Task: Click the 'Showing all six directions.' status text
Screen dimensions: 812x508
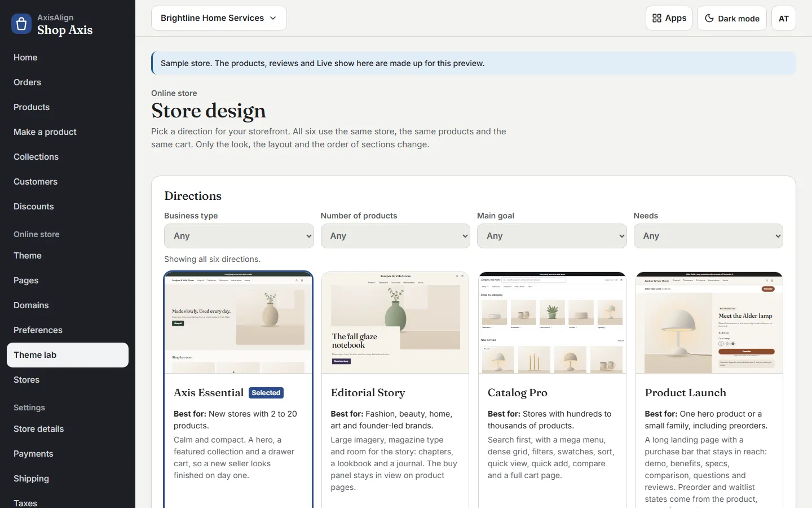Action: pos(212,259)
